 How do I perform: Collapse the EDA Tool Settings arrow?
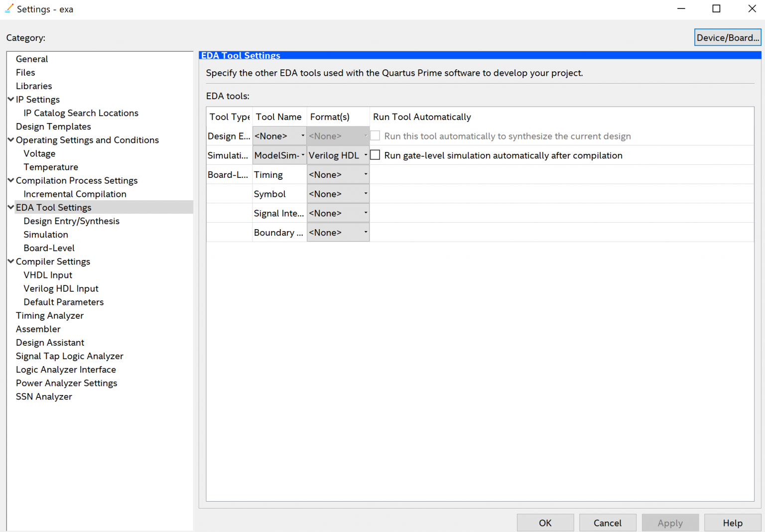(11, 208)
